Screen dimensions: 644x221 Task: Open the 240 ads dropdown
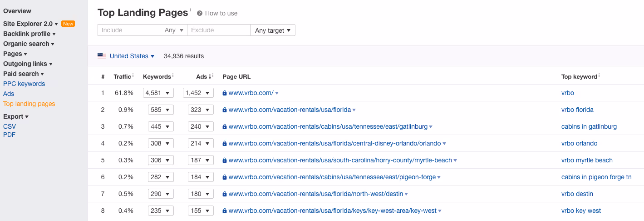pyautogui.click(x=201, y=126)
